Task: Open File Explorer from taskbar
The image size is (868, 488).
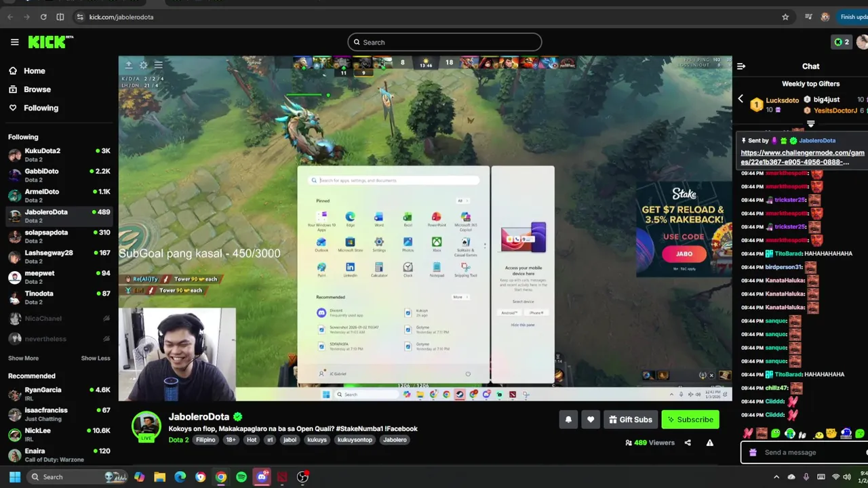Action: (159, 477)
